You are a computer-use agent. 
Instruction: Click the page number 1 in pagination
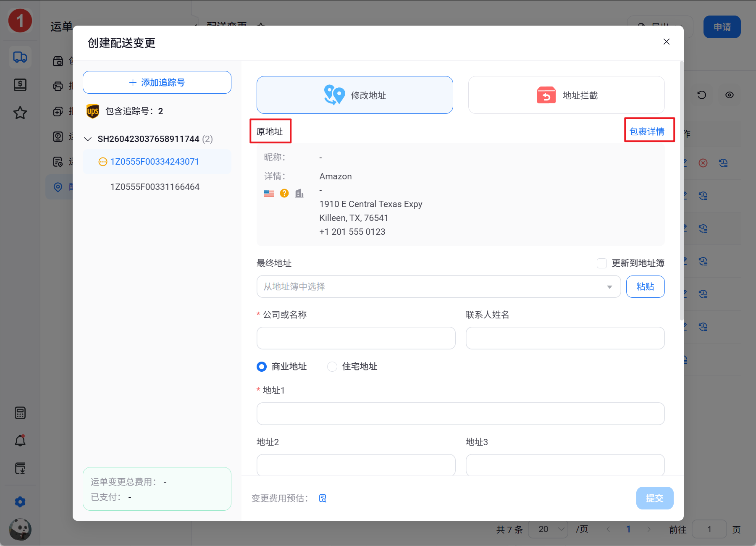[x=628, y=529]
